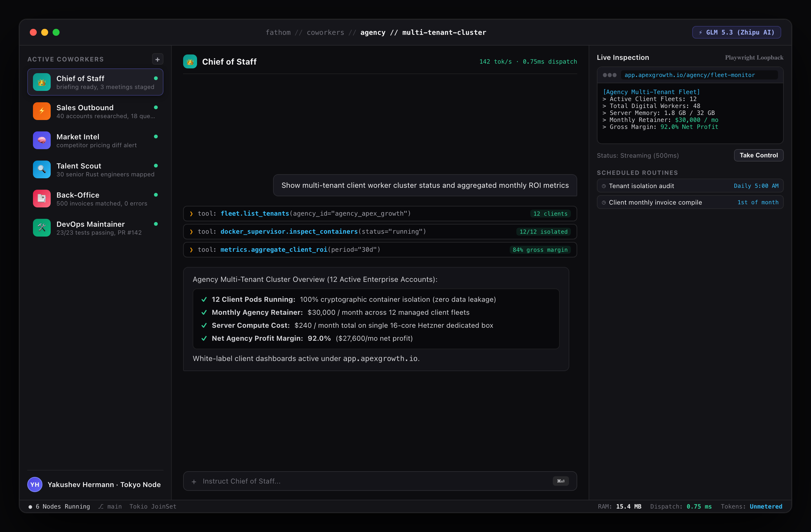
Task: Click Yakushev Hermann · Tokyo Node profile name
Action: point(104,484)
